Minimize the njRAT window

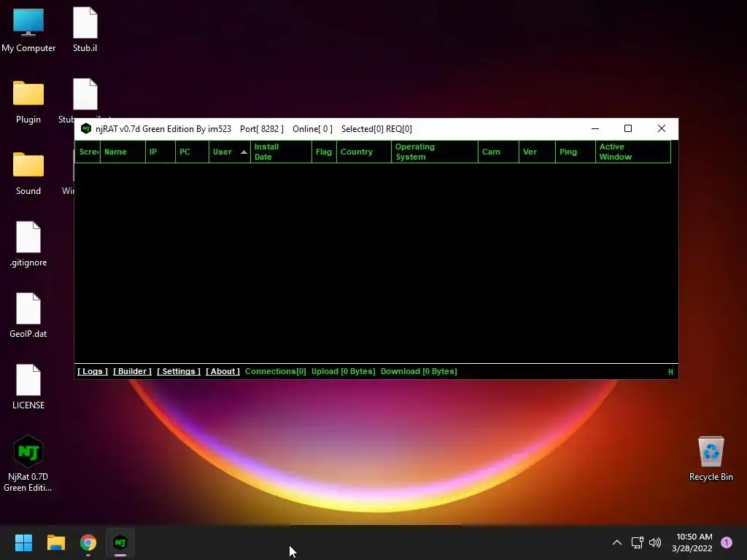coord(595,128)
